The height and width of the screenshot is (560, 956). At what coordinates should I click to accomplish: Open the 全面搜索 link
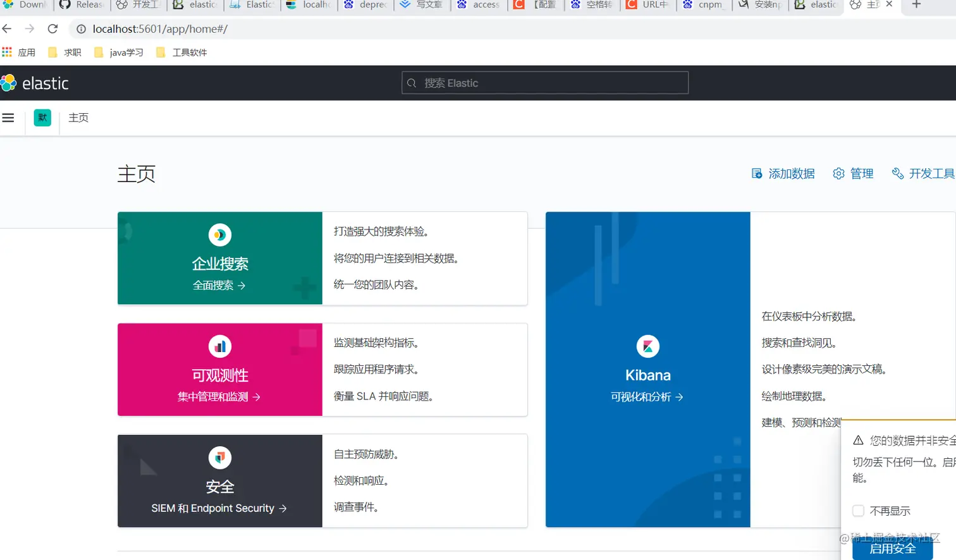(219, 286)
